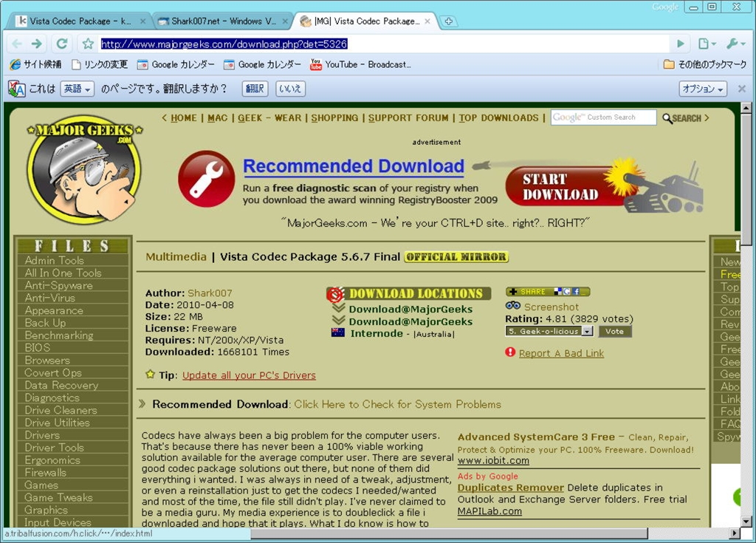Click the いいえ button
The height and width of the screenshot is (543, 756).
[290, 89]
